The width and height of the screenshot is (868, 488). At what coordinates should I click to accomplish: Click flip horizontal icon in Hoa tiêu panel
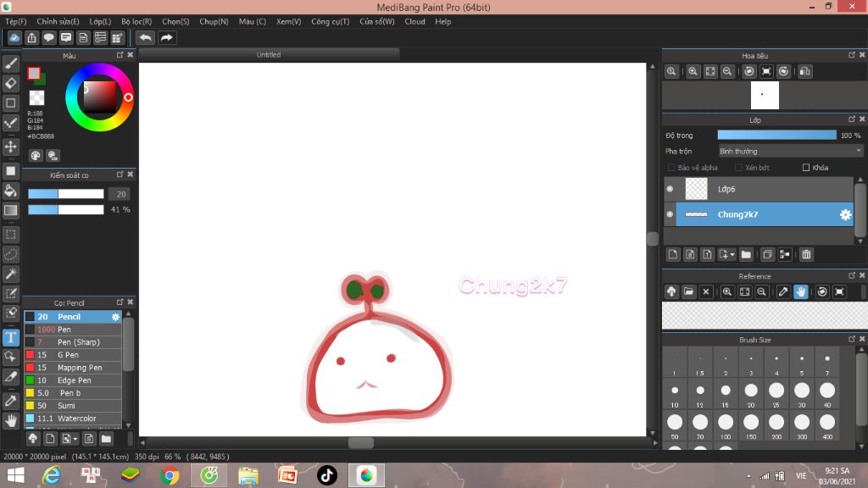pos(805,71)
